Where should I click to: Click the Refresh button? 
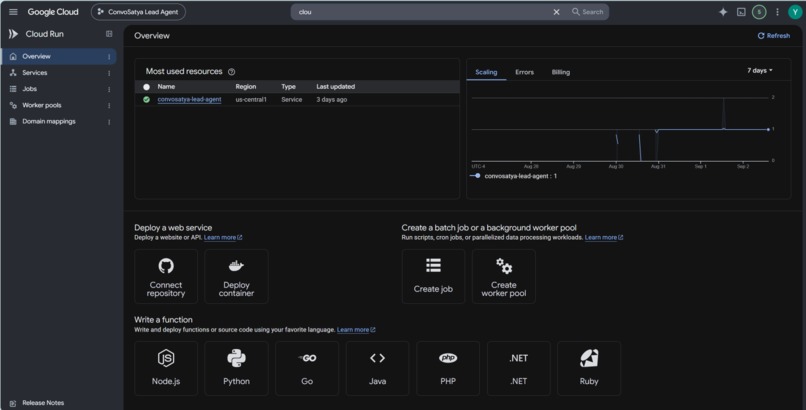774,35
